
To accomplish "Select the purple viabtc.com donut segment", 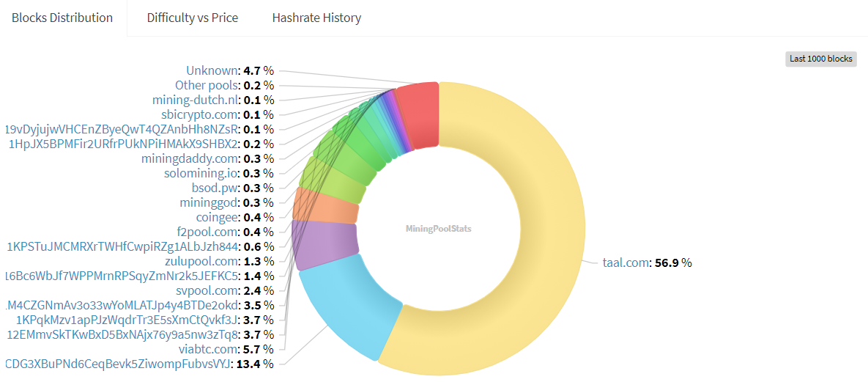I will 325,244.
